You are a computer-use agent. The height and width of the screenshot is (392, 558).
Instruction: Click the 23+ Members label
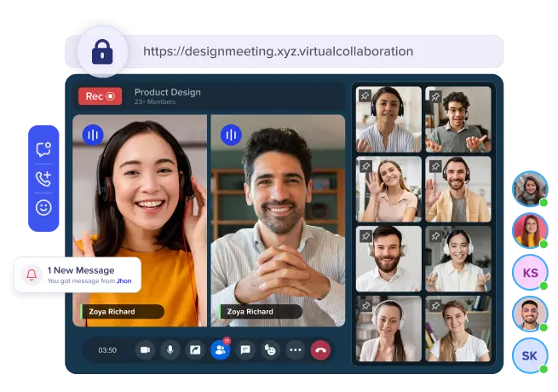coord(155,101)
